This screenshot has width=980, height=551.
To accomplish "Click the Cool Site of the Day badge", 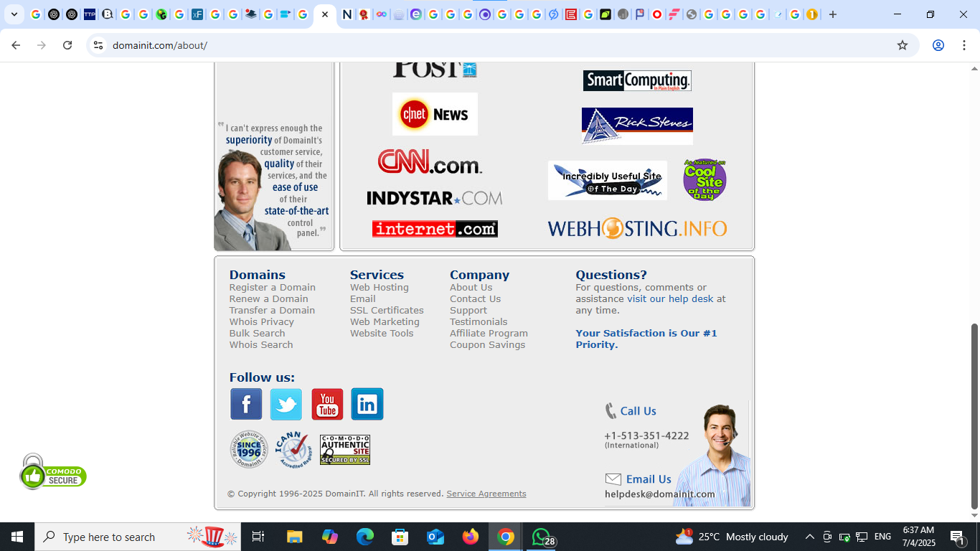I will click(x=705, y=179).
